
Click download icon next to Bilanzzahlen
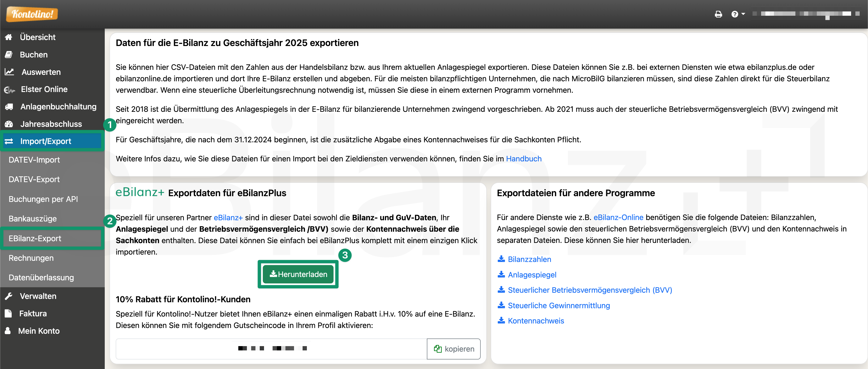click(x=501, y=259)
